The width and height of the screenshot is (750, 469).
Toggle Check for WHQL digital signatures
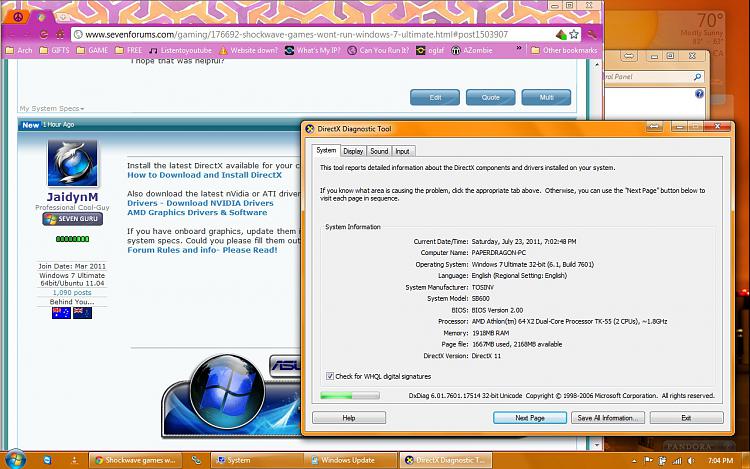point(330,376)
